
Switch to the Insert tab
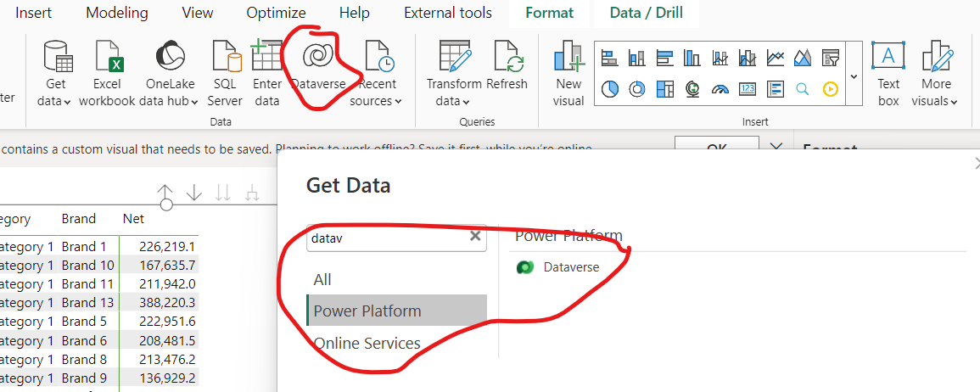[x=34, y=13]
